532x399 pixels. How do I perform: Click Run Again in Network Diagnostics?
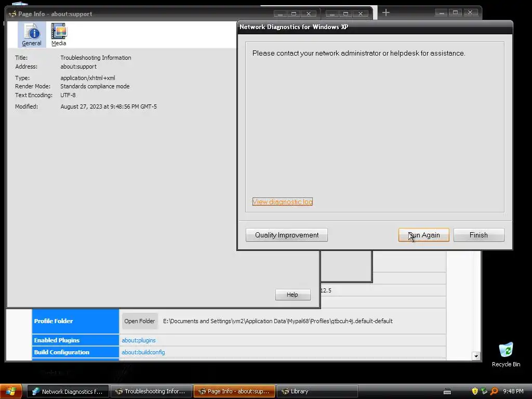coord(424,235)
